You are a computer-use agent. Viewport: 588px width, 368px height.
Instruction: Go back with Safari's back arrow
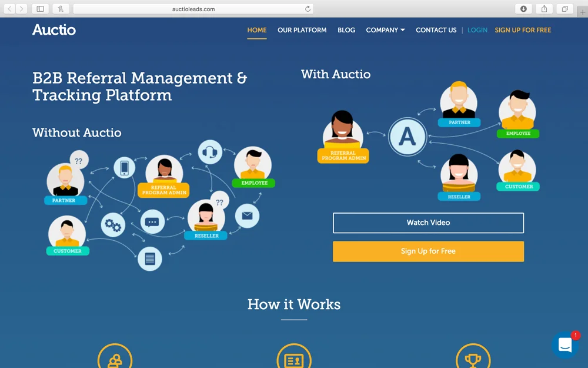(10, 9)
